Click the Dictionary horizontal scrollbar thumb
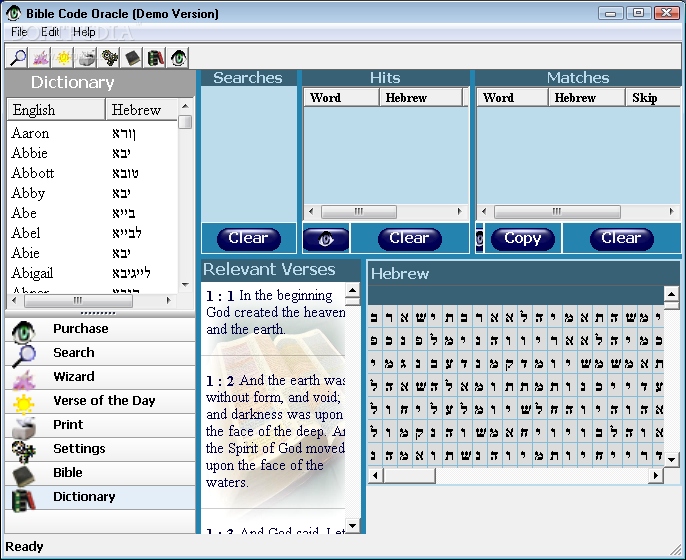 point(78,300)
